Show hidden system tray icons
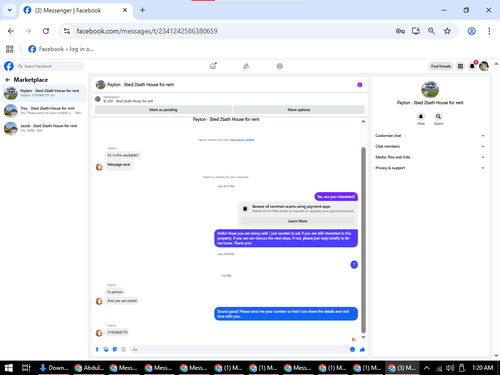 point(426,368)
